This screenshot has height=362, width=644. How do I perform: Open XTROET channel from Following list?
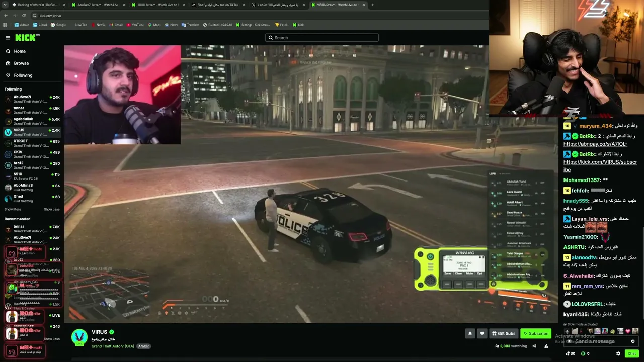pos(32,143)
